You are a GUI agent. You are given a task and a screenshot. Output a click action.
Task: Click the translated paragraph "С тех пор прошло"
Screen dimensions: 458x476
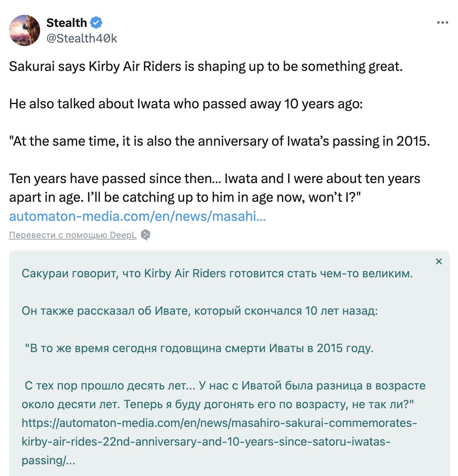pos(224,395)
